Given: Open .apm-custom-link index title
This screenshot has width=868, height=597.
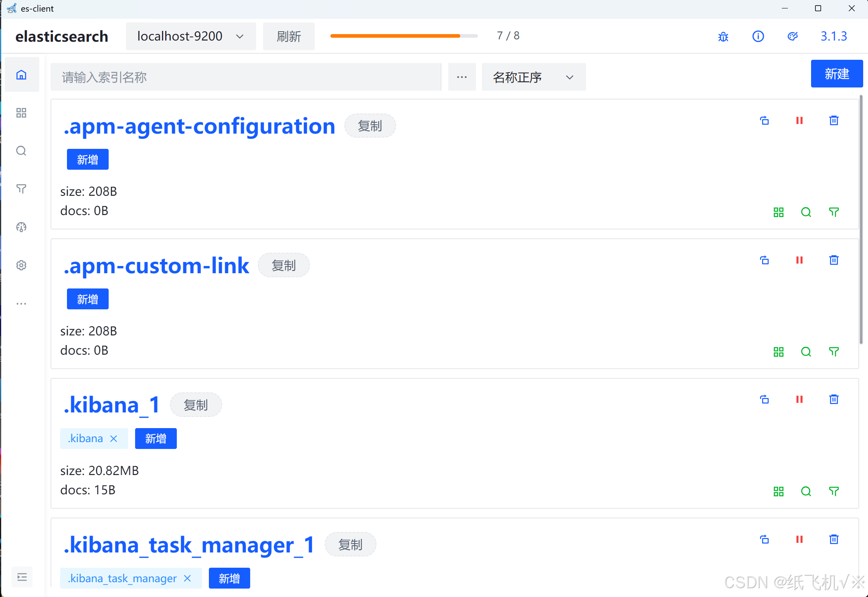Looking at the screenshot, I should coord(156,266).
